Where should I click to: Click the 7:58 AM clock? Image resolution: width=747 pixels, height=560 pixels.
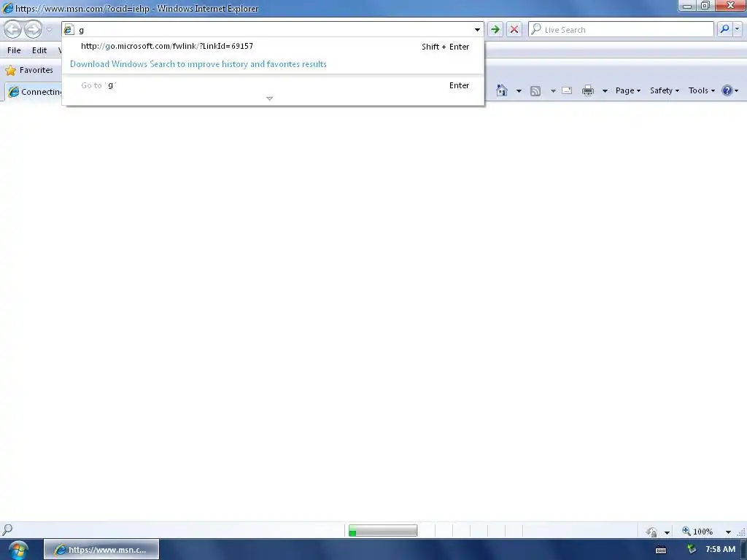[720, 549]
